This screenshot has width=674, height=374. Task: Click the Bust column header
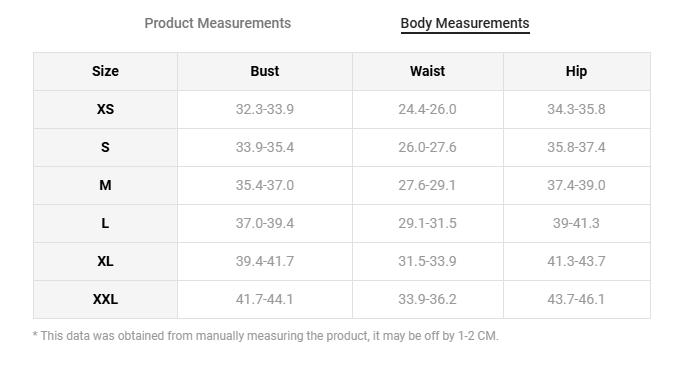(265, 71)
